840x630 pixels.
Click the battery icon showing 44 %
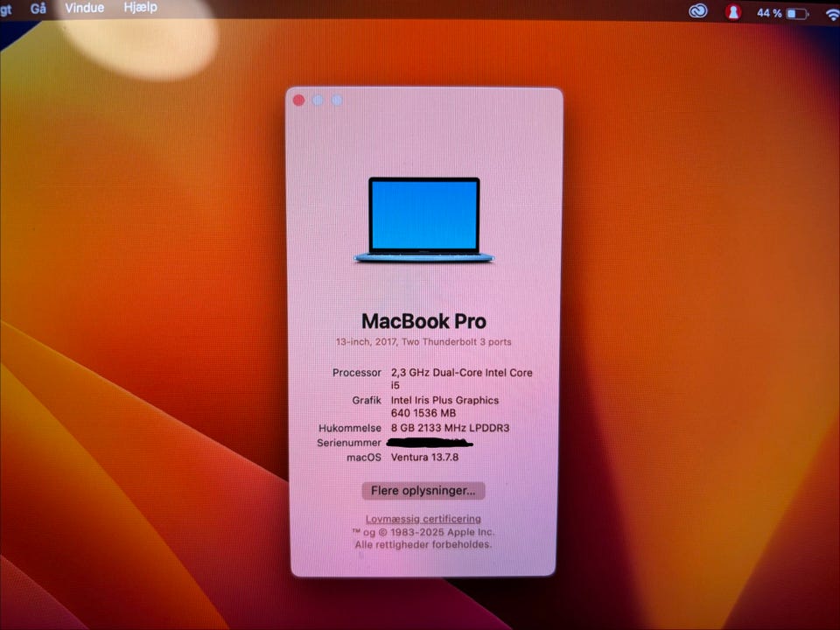coord(797,14)
